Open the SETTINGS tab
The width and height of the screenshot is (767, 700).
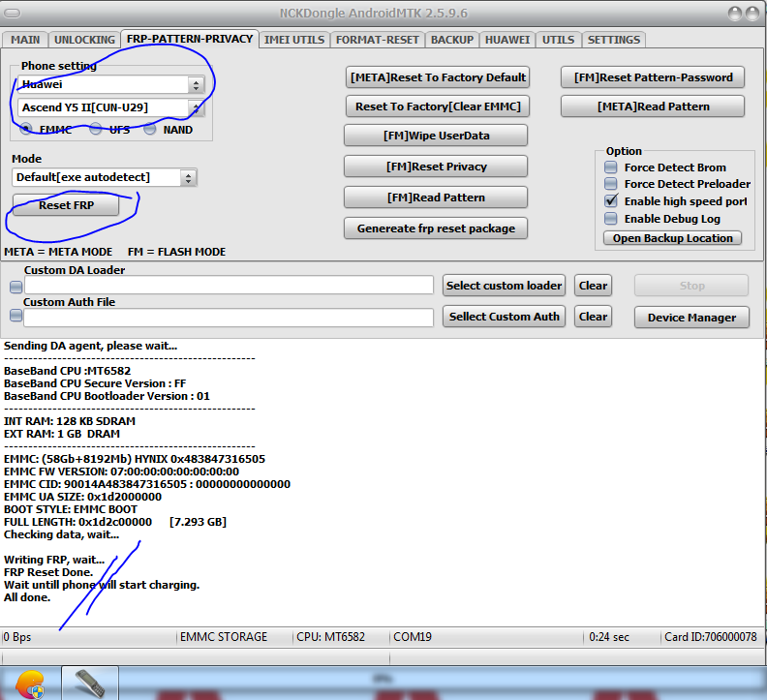click(613, 40)
